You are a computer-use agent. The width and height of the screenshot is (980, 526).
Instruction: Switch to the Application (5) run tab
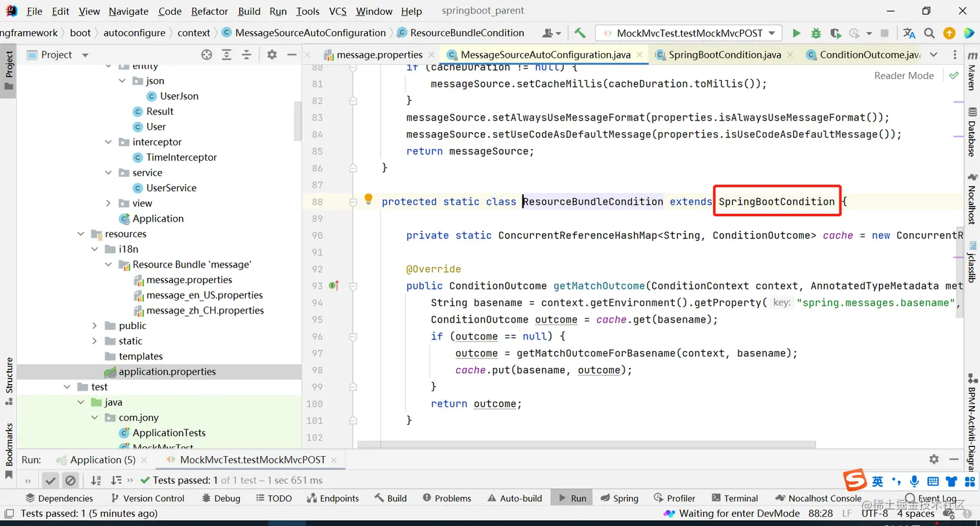[103, 460]
